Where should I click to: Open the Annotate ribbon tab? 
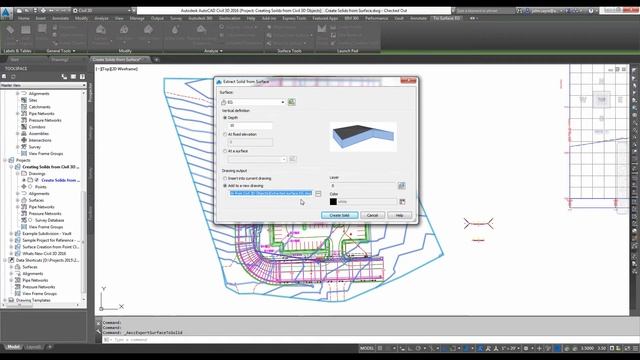(60, 18)
